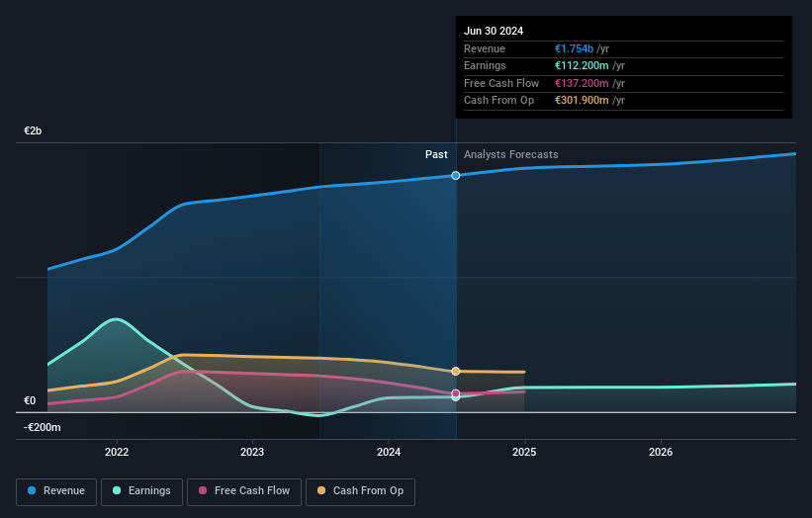Click the Free Cash Flow label in tooltip
Viewport: 812px width, 518px height.
tap(501, 83)
